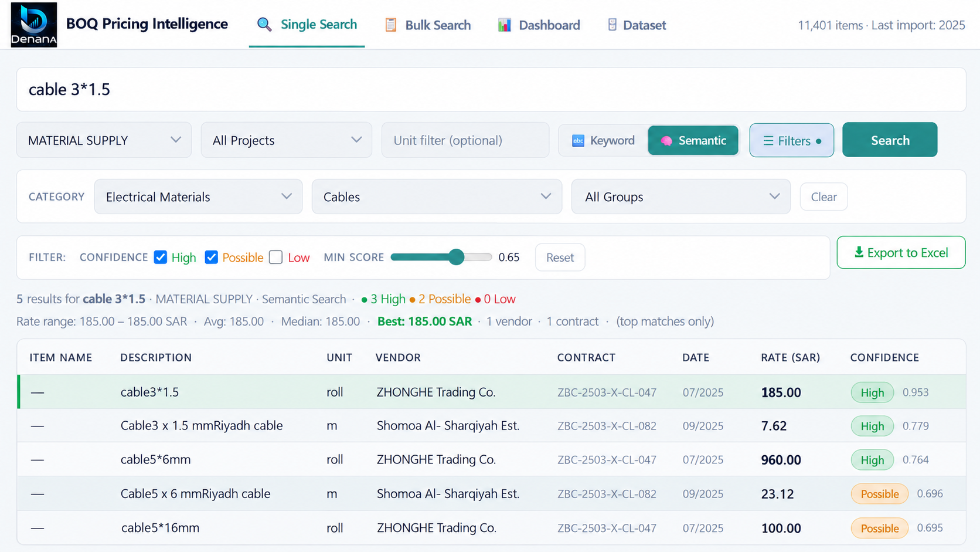Image resolution: width=980 pixels, height=552 pixels.
Task: Open the All Groups dropdown
Action: tap(680, 197)
